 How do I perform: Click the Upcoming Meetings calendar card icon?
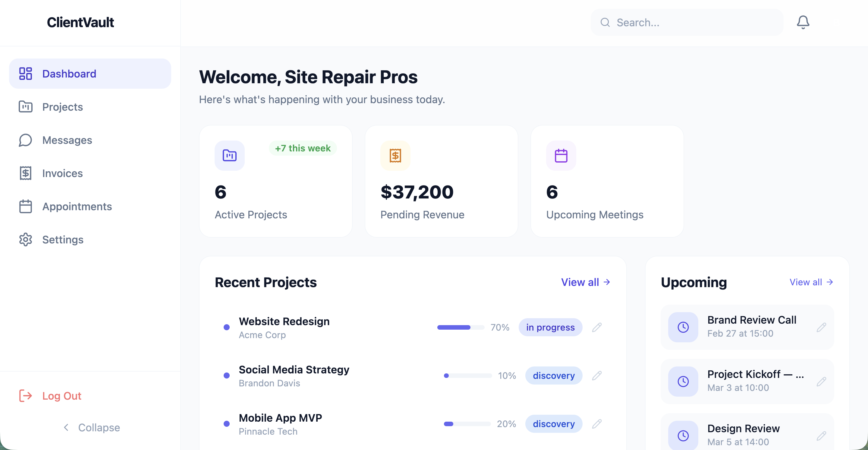(x=561, y=155)
